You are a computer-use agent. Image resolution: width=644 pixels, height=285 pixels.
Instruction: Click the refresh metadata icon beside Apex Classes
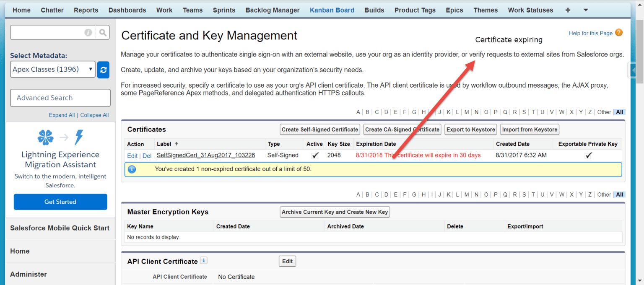pos(103,70)
